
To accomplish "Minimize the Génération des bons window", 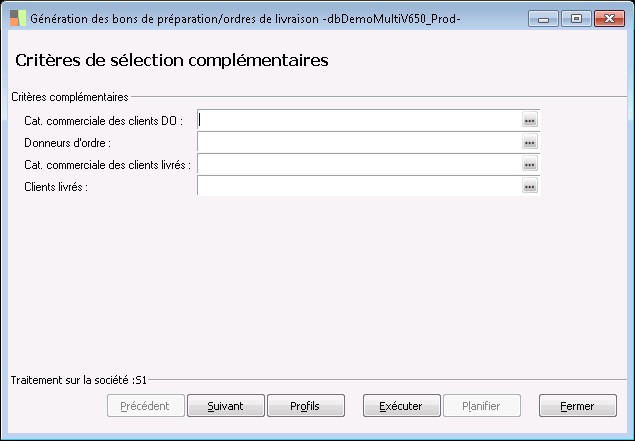I will click(544, 19).
